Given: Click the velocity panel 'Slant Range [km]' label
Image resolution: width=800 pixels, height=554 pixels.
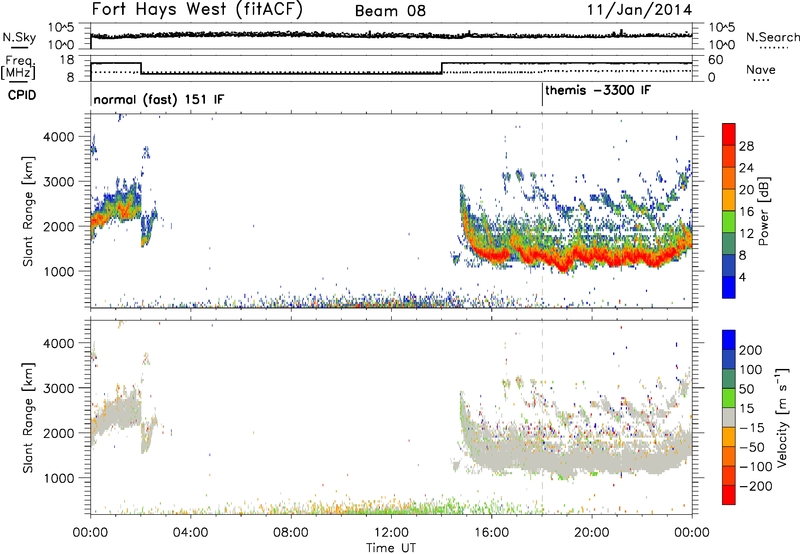Looking at the screenshot, I should click(x=28, y=417).
